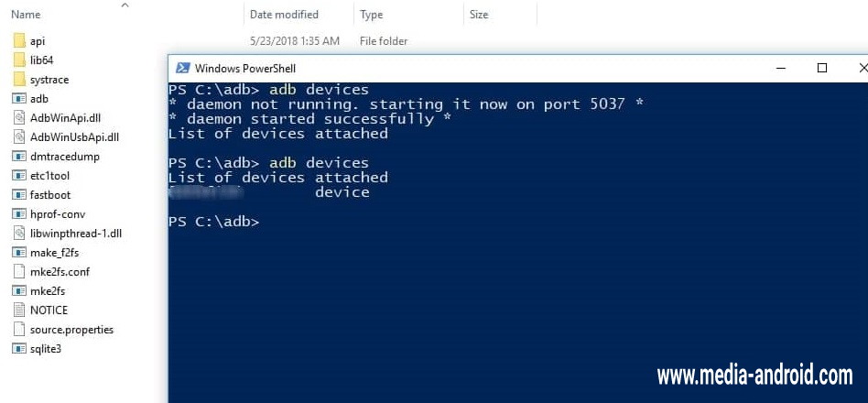
Task: Select the dmtracedump file name
Action: click(65, 157)
